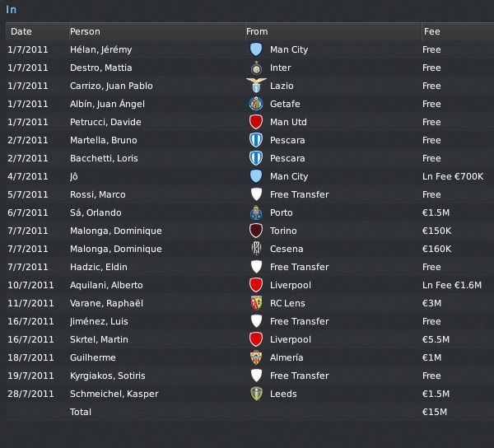
Task: Click the Torino maroon shield icon
Action: (255, 231)
